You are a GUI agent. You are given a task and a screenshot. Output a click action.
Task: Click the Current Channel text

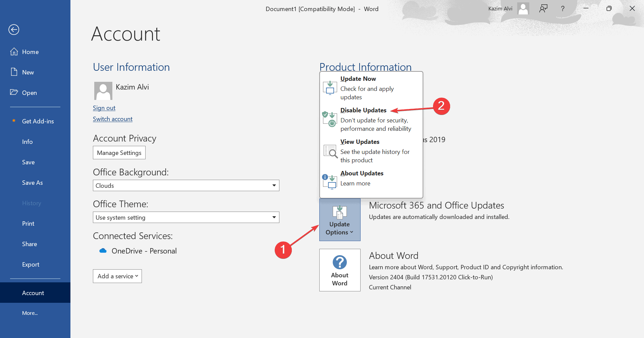click(x=390, y=287)
